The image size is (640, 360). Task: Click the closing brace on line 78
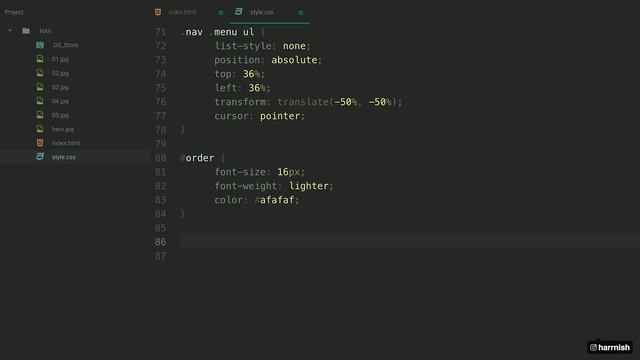[x=182, y=130]
